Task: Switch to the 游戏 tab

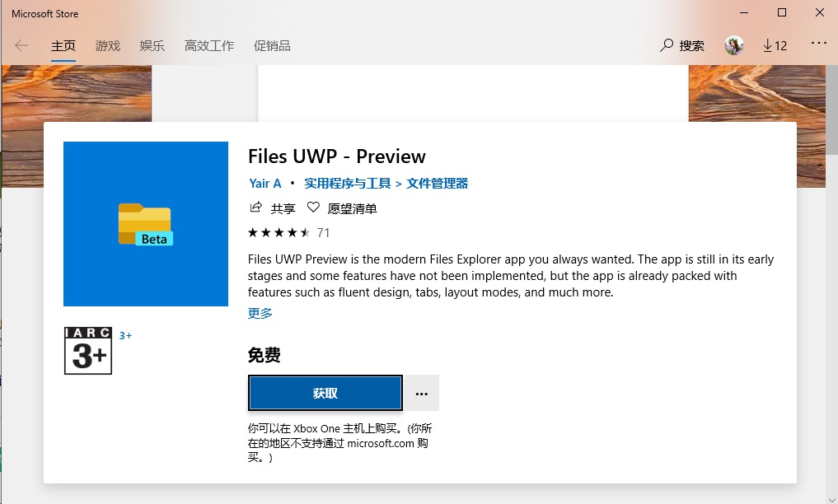Action: tap(106, 45)
